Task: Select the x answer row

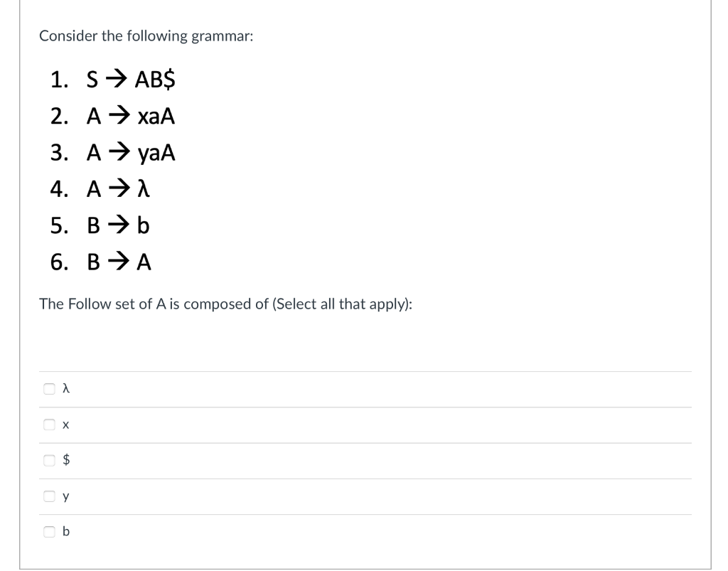Action: click(x=355, y=424)
